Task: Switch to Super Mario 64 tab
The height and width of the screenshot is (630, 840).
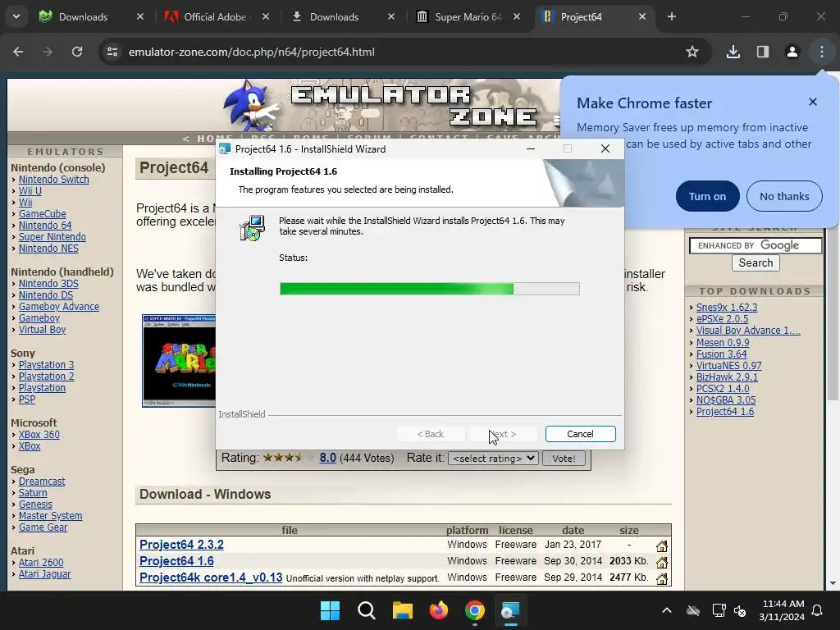Action: point(467,16)
